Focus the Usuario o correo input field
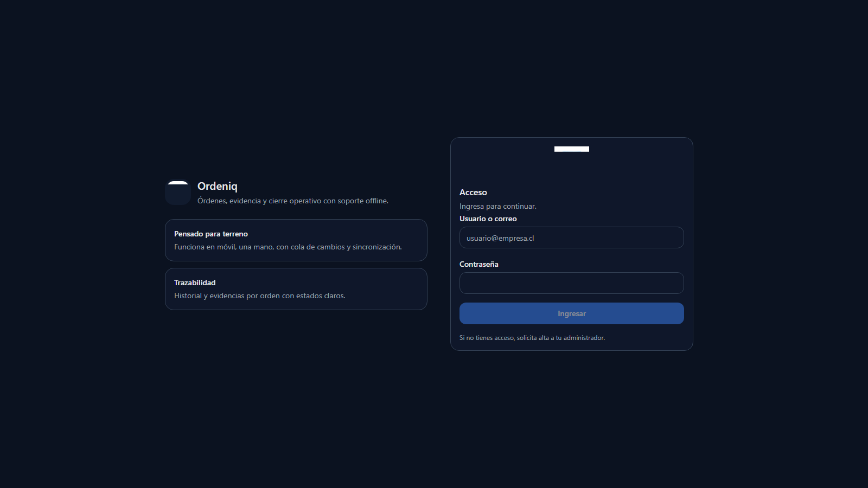Screen dimensions: 868x488 click(x=571, y=237)
